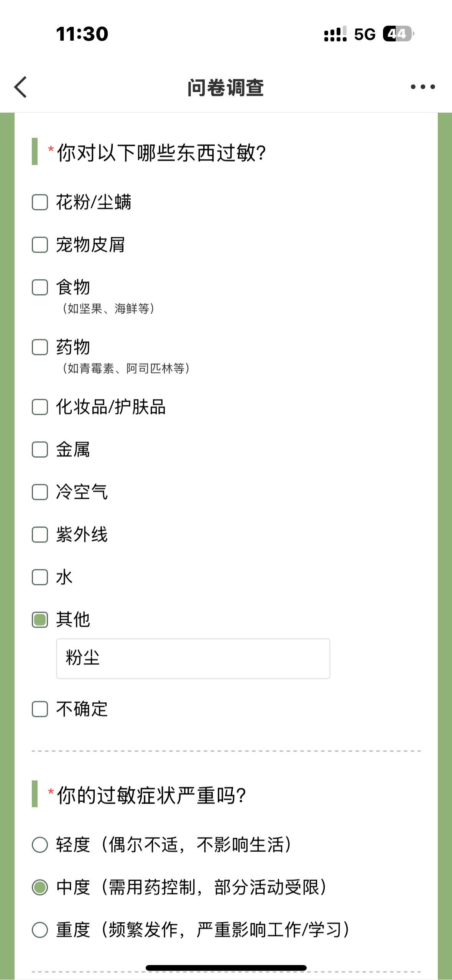Check the 花粉/尘螨 checkbox

[40, 202]
